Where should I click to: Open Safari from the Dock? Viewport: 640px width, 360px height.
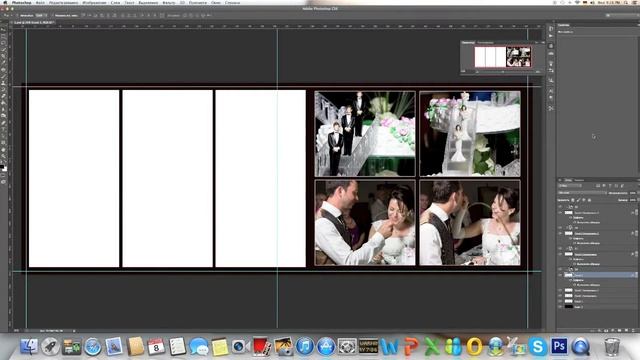tap(93, 347)
